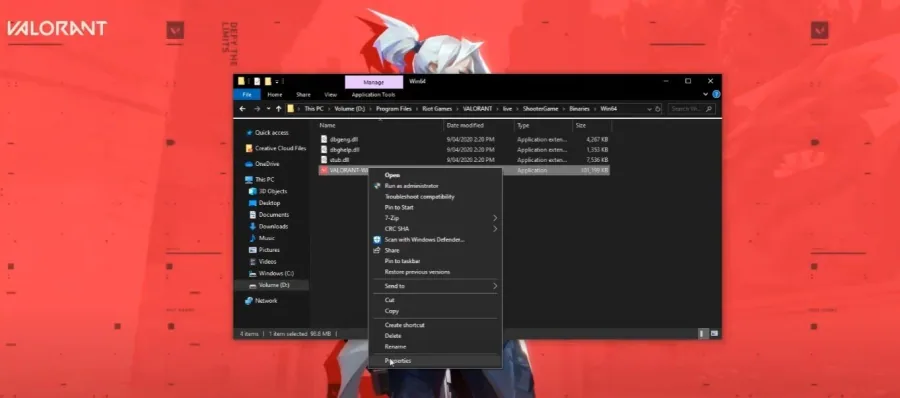Open the recent locations dropdown arrow
This screenshot has width=900, height=398.
pos(268,109)
